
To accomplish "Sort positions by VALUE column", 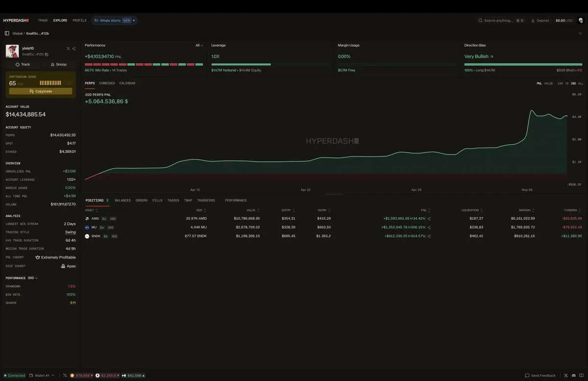I will coord(253,210).
